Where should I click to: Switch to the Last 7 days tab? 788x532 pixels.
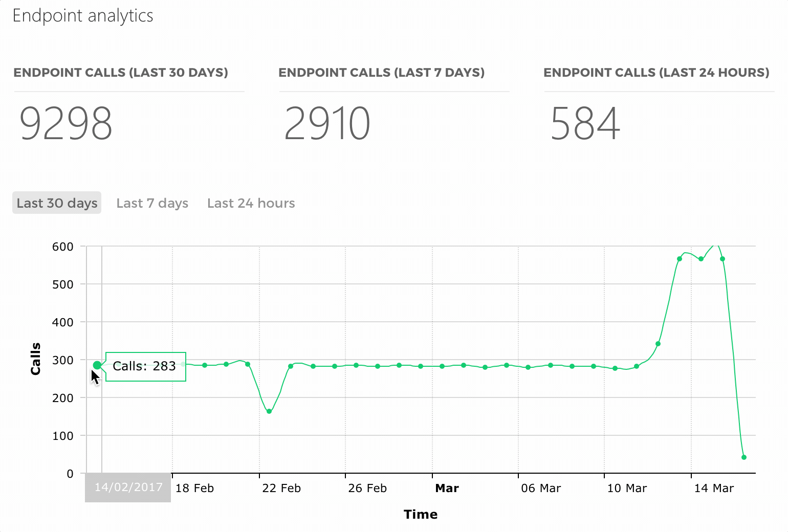(x=152, y=203)
